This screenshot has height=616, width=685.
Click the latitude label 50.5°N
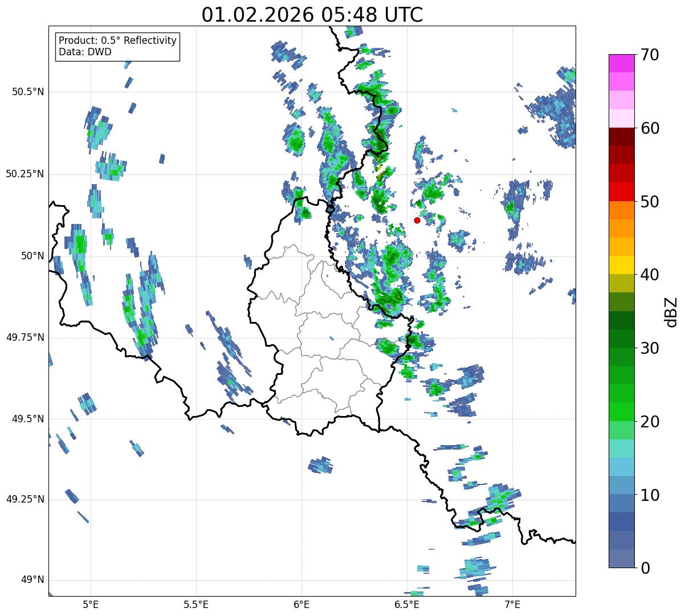click(28, 92)
